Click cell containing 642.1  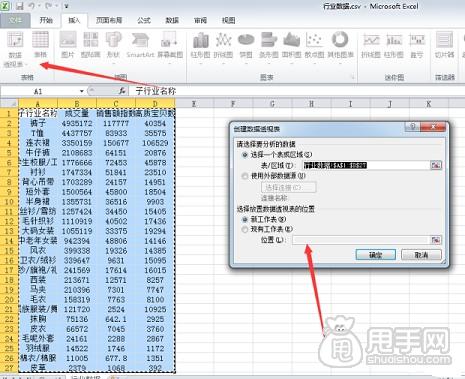click(x=116, y=319)
